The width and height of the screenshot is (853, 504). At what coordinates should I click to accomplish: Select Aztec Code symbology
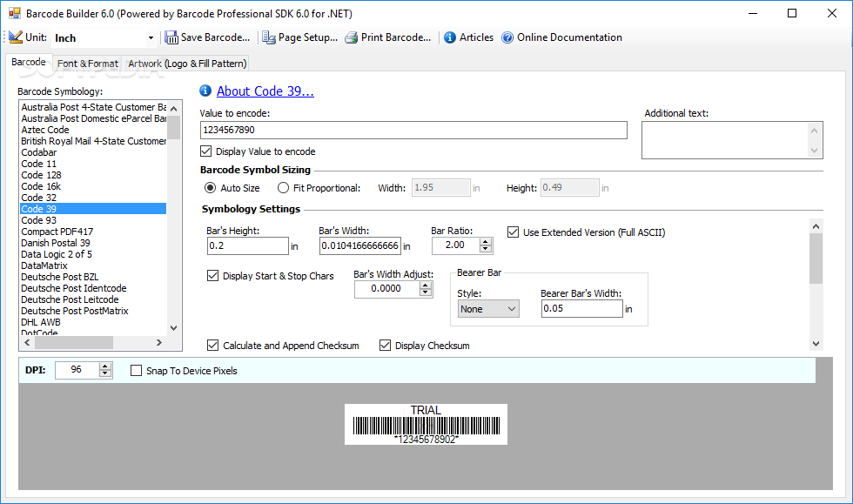click(45, 130)
